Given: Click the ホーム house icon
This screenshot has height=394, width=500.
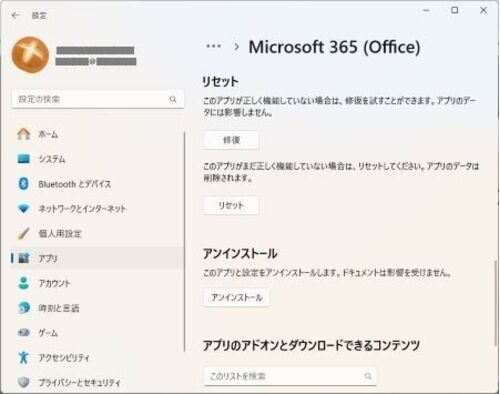Looking at the screenshot, I should pos(24,134).
